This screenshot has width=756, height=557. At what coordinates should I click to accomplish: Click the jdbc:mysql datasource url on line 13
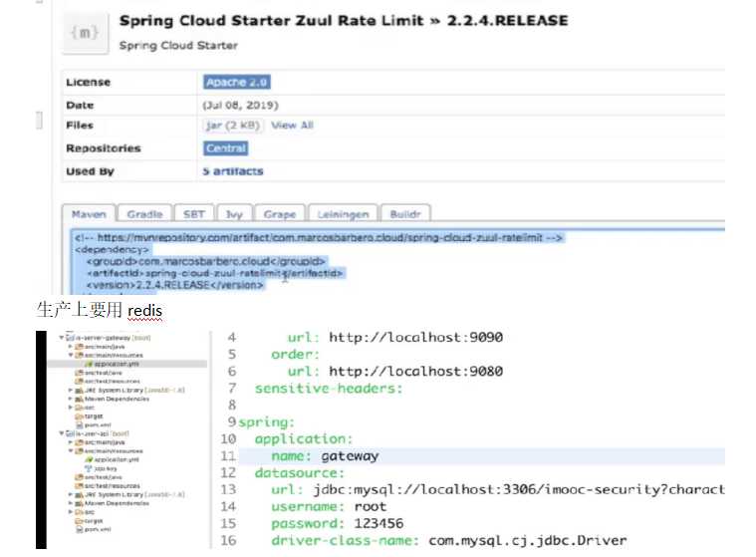tap(519, 490)
